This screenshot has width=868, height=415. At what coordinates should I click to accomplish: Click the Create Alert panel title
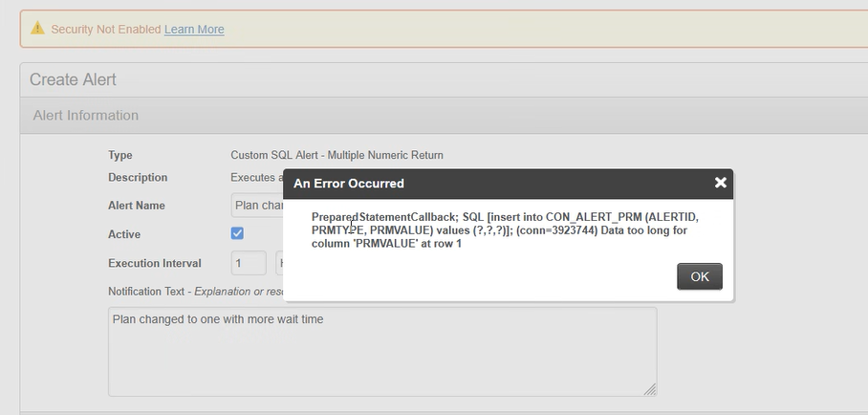click(x=73, y=79)
